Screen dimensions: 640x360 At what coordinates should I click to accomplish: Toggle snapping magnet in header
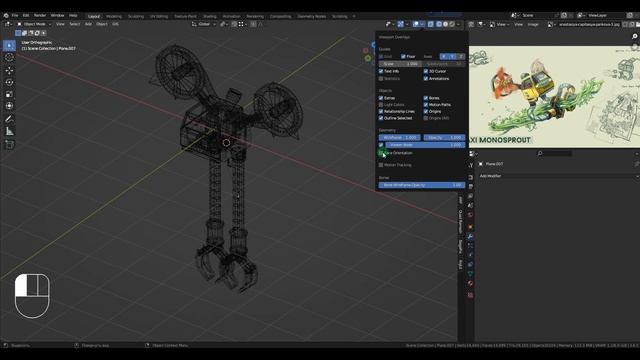coord(235,24)
